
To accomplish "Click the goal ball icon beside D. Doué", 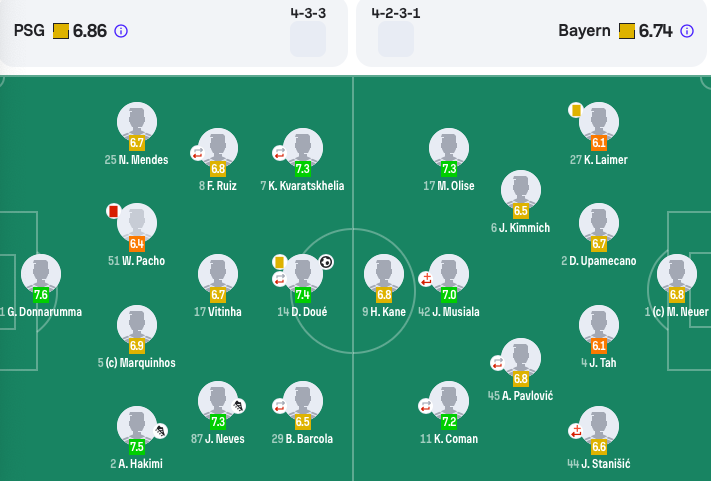I will pos(326,262).
